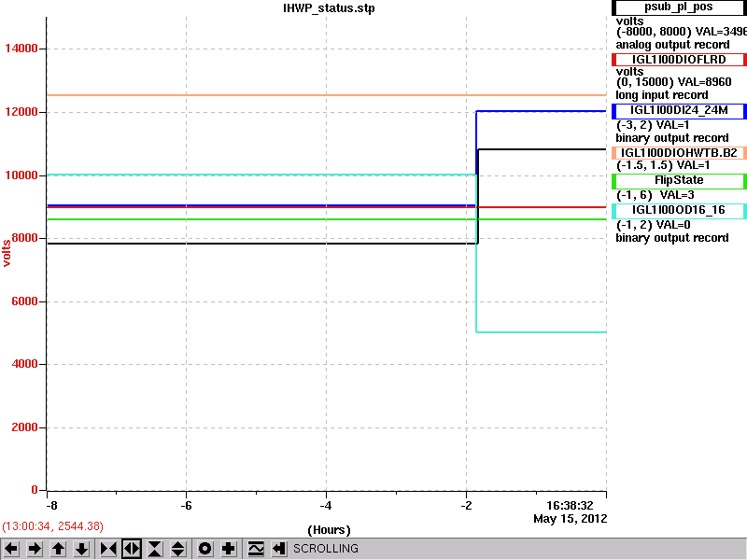Click the (-1, 2) VAL=0 range text
The width and height of the screenshot is (747, 560).
(x=653, y=225)
